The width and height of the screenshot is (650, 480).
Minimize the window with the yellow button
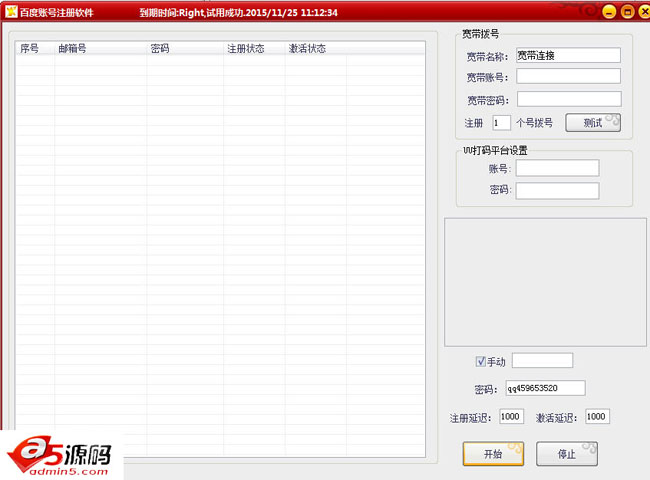tap(609, 12)
